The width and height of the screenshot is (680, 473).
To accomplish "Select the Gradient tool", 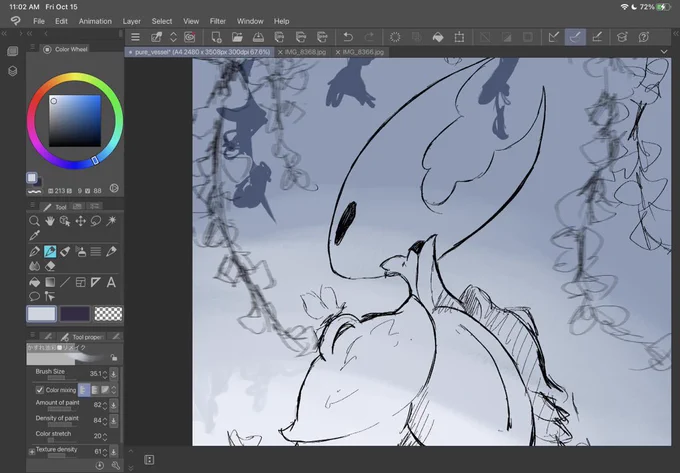I will pos(50,282).
